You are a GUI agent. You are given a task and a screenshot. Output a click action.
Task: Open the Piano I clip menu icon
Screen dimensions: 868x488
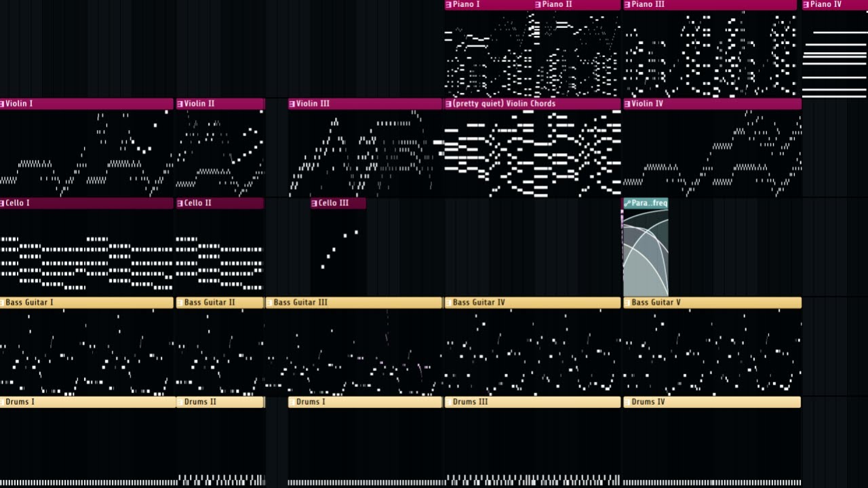449,5
